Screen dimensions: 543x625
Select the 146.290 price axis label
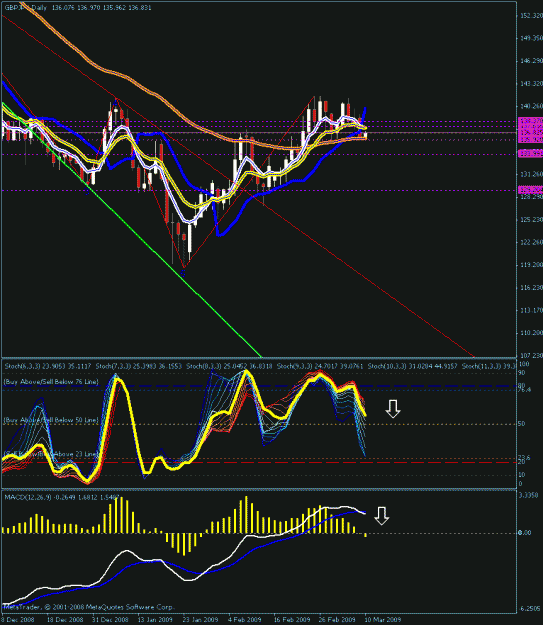point(531,61)
